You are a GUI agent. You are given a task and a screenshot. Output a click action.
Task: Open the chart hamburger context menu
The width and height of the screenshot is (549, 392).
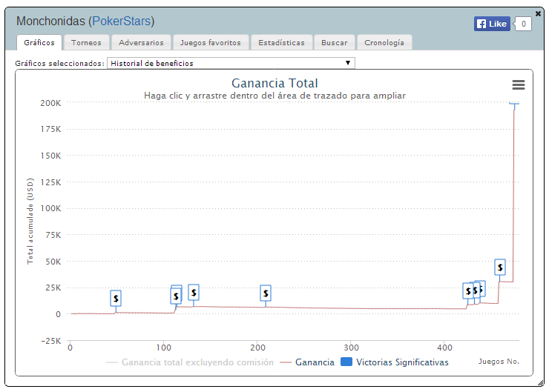click(x=518, y=84)
